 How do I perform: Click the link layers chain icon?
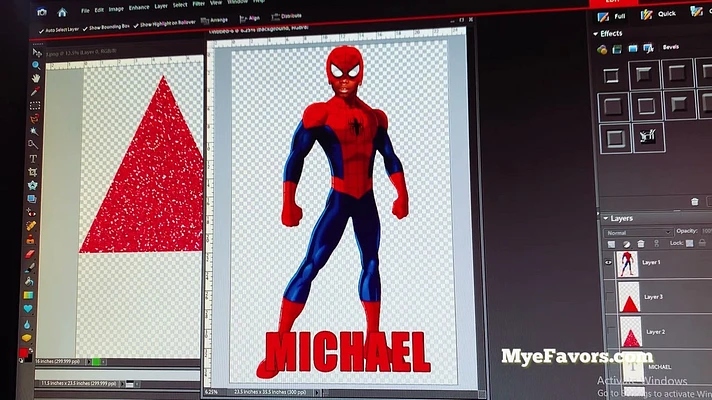tap(657, 244)
